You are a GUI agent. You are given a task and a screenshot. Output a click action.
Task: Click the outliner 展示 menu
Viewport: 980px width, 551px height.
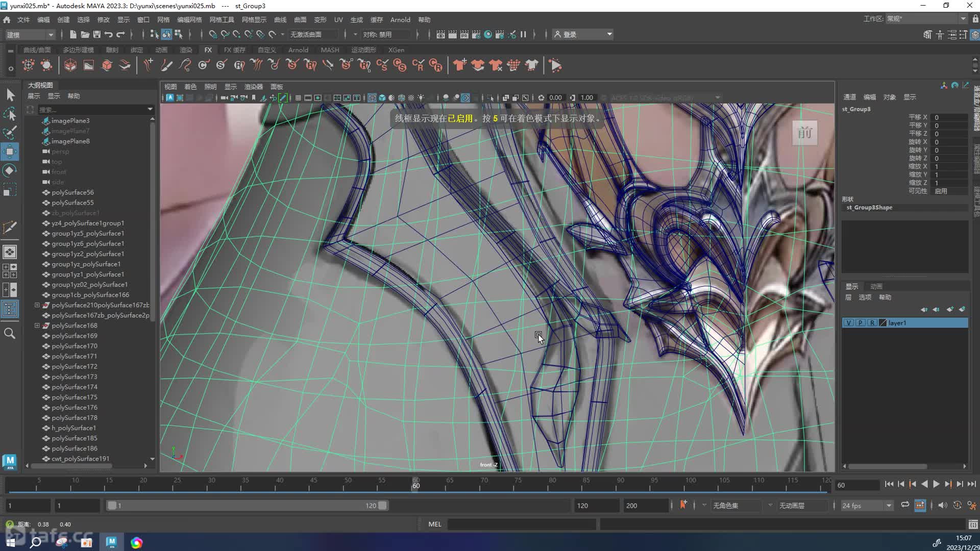pos(34,96)
